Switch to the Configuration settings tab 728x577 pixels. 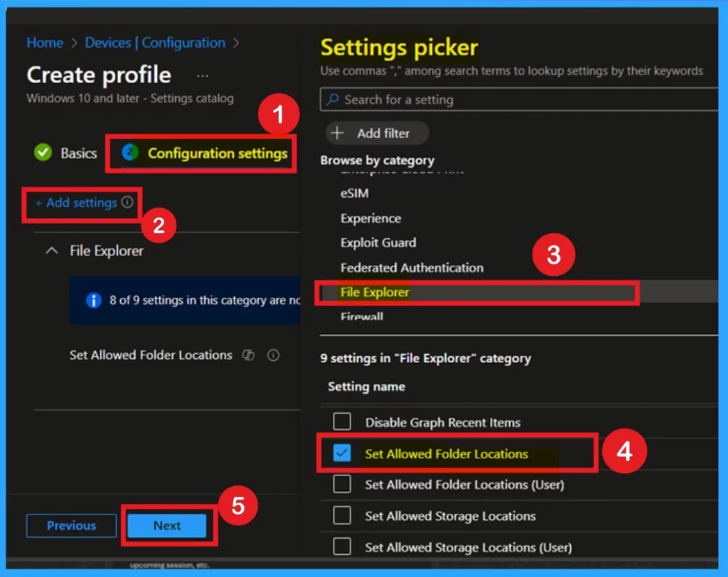point(204,153)
